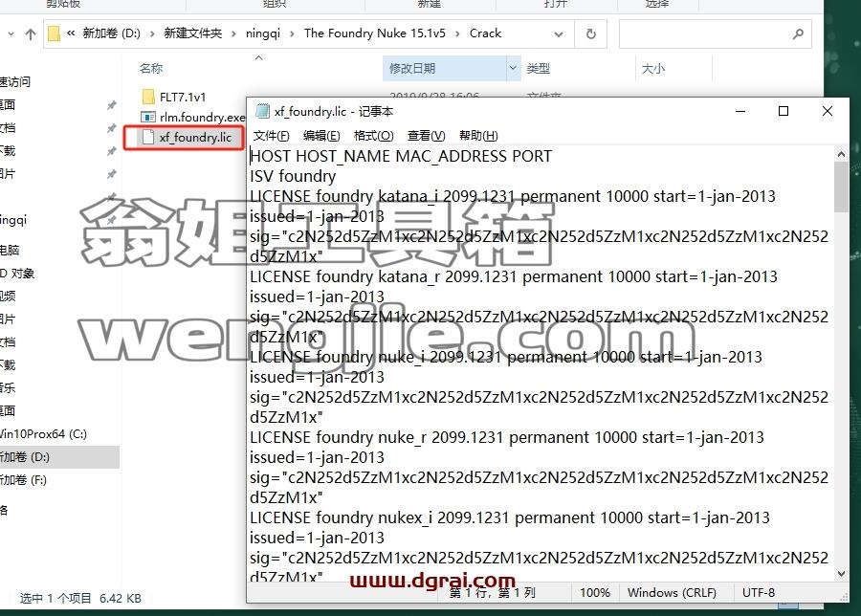Refresh the Explorer folder view

[x=591, y=34]
